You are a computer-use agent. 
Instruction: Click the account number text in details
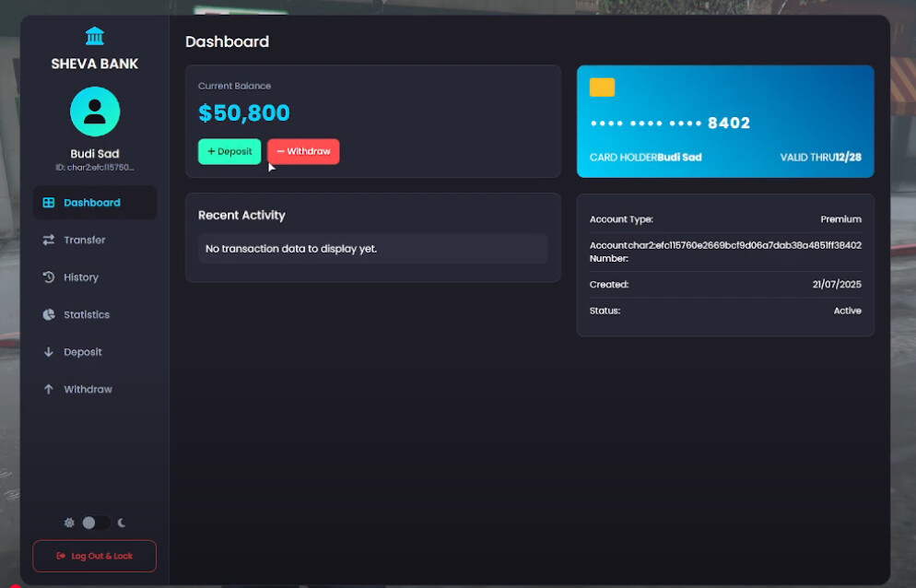point(745,245)
